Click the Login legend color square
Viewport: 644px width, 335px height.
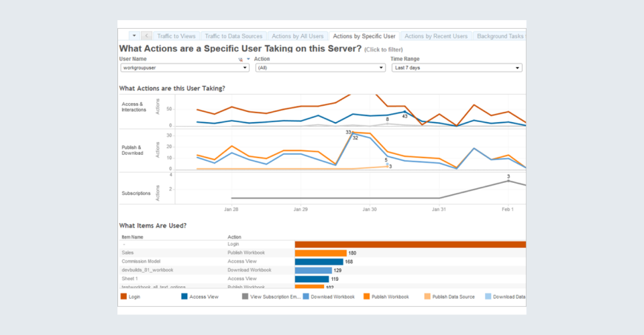point(123,295)
